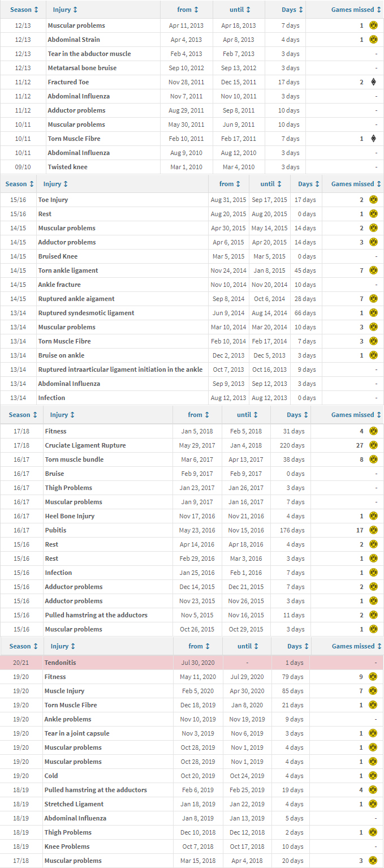Click club crest in Stretched Ligament row
384x868 pixels.
tap(373, 804)
